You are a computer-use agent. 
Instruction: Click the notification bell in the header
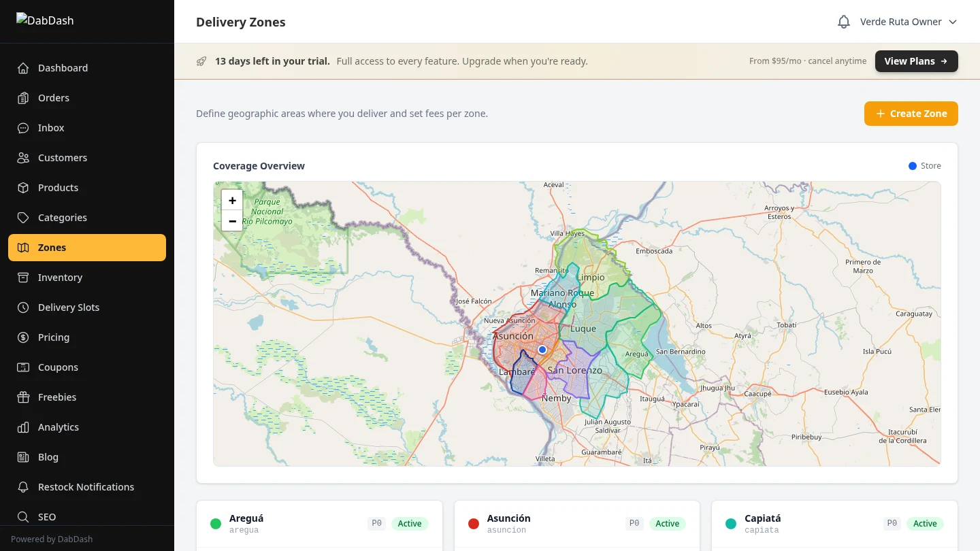pyautogui.click(x=844, y=21)
